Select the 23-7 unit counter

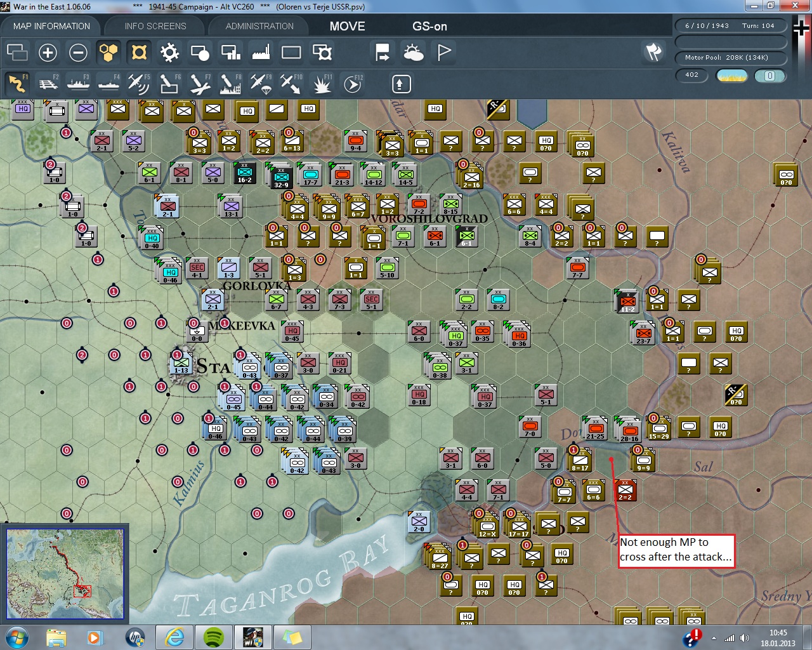643,333
